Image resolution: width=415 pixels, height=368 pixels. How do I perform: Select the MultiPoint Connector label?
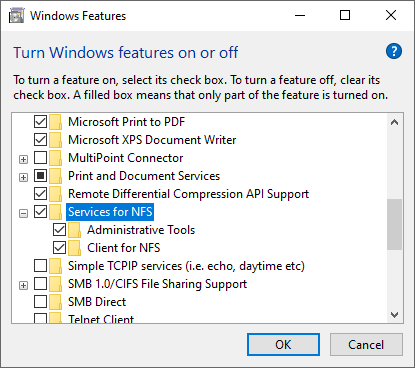(126, 158)
